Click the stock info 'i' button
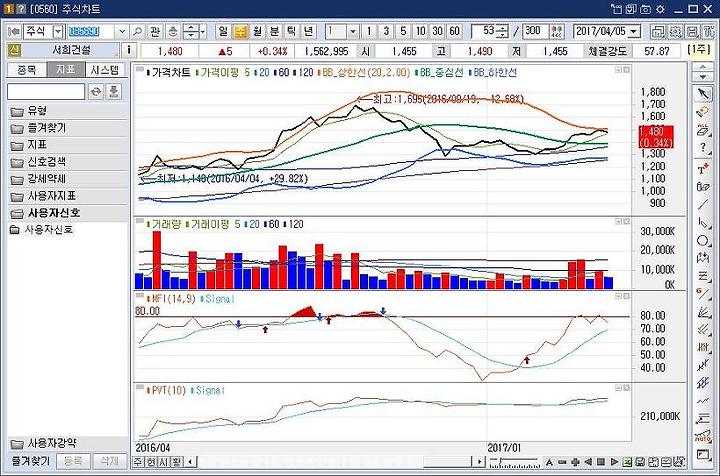Image resolution: width=720 pixels, height=476 pixels. 129,50
